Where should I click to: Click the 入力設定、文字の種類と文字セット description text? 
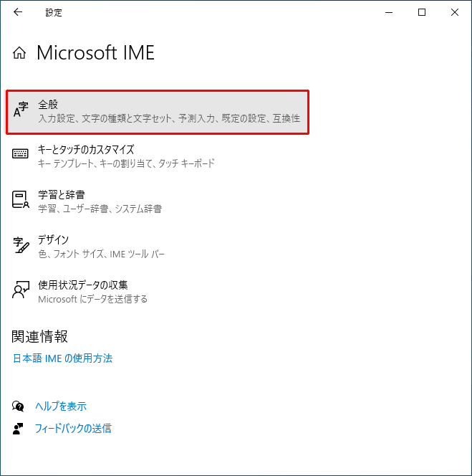pyautogui.click(x=169, y=118)
